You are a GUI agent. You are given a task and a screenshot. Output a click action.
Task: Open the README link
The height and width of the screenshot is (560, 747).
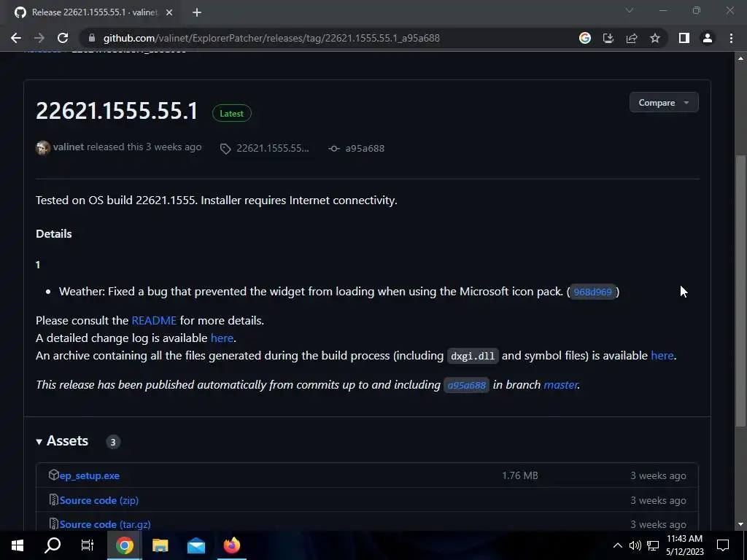point(154,321)
